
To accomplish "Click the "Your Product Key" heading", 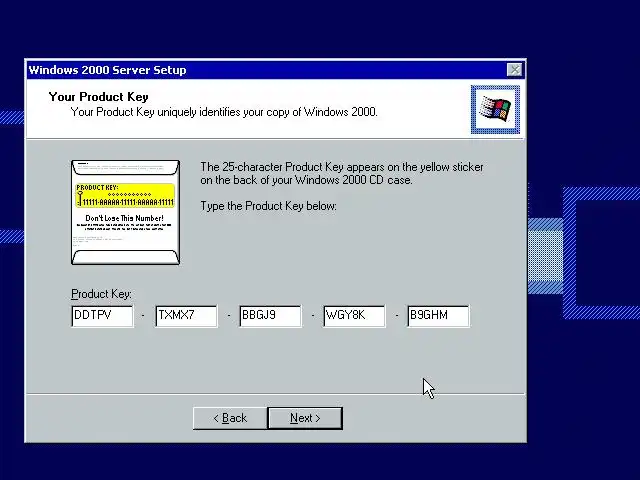I will click(x=98, y=97).
